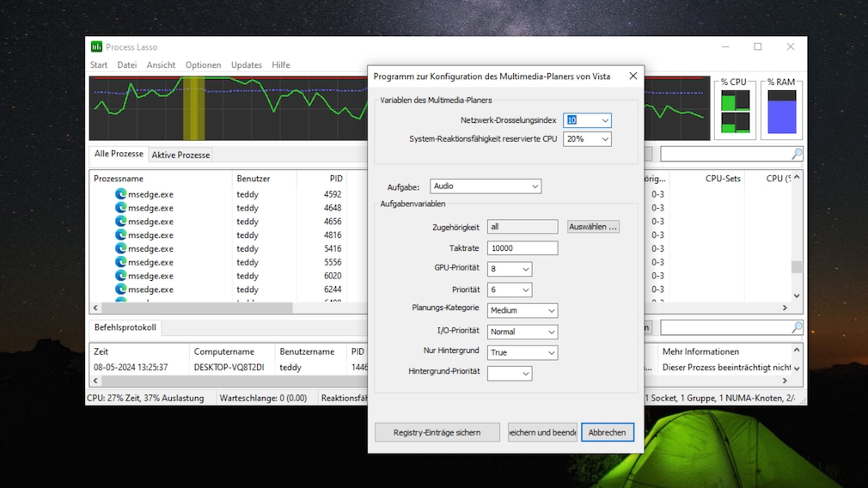
Task: Sort by Prozessname column header
Action: click(x=161, y=178)
